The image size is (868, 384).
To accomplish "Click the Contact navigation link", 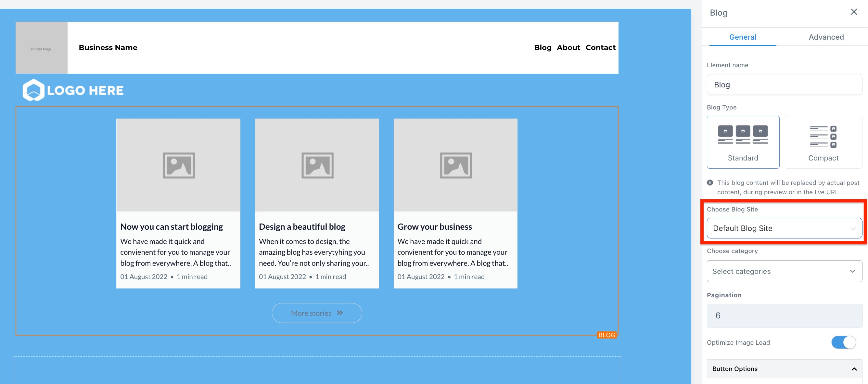I will click(600, 47).
